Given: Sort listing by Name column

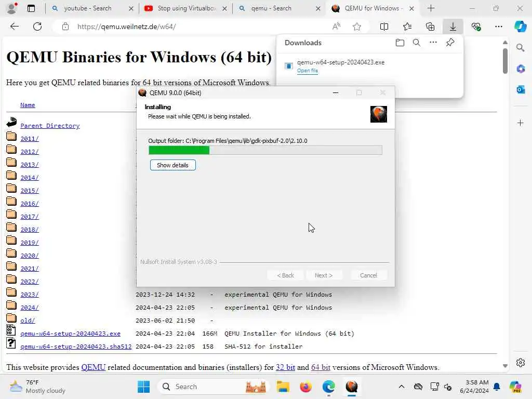Looking at the screenshot, I should 28,105.
